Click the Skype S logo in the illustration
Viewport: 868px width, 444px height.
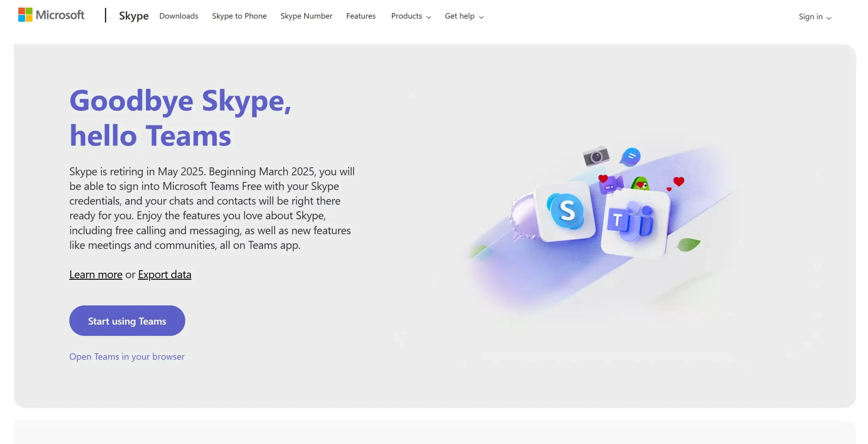(x=566, y=211)
